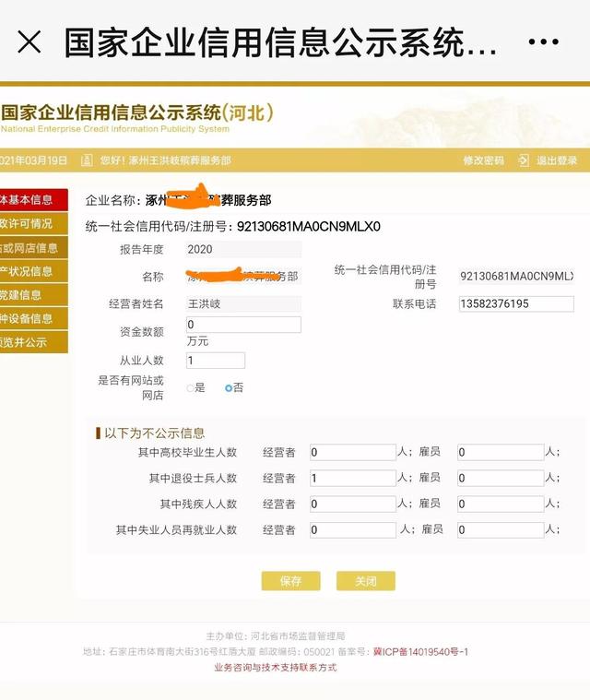The image size is (590, 700).
Task: Click 退役士兵 经营者 count field
Action: tap(353, 478)
